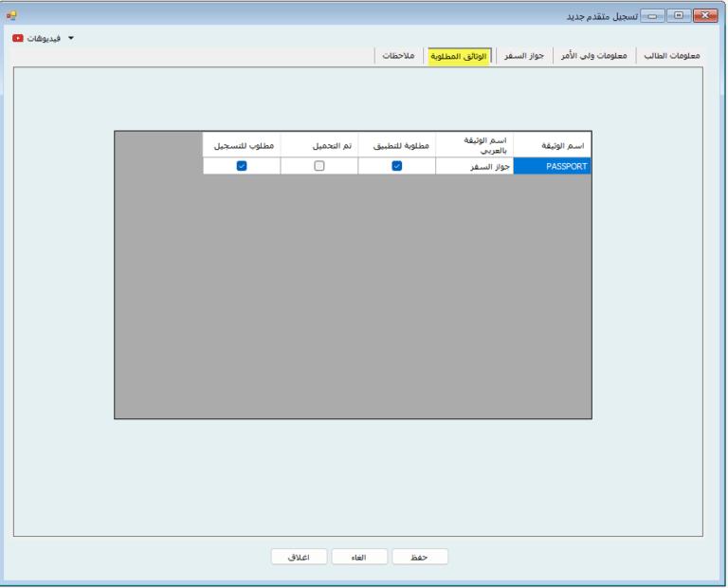Click the اسم الوثيقة بالعربي column header
Screen dimensions: 728x588
[474, 145]
